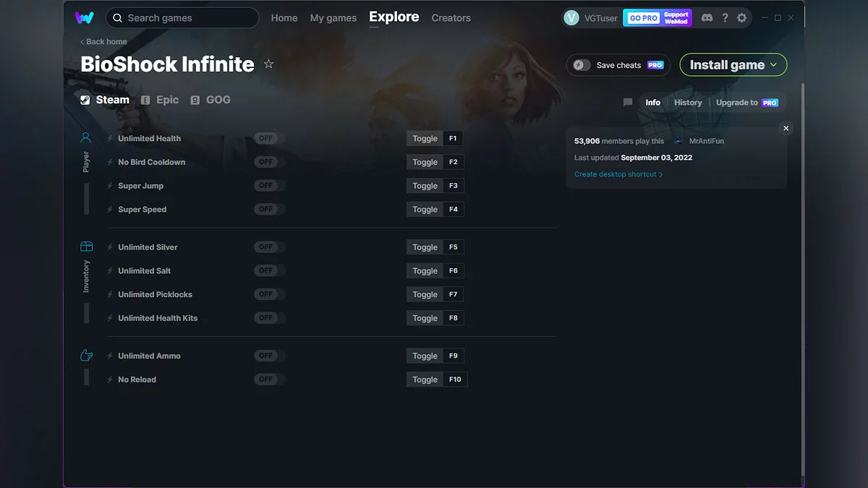The image size is (868, 488).
Task: Toggle No Reload switch
Action: 269,379
